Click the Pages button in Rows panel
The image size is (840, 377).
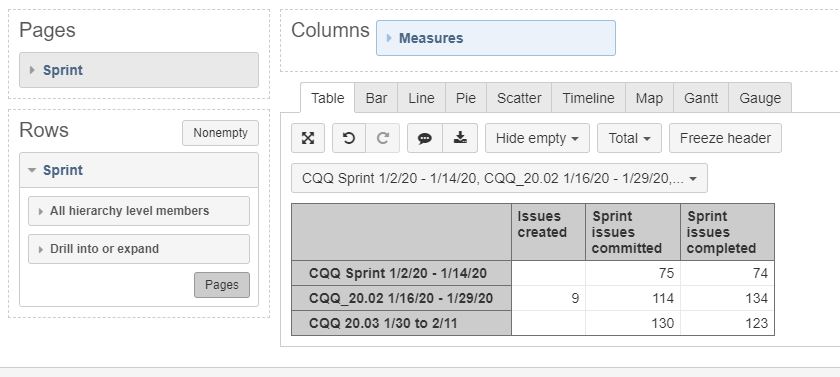tap(222, 285)
